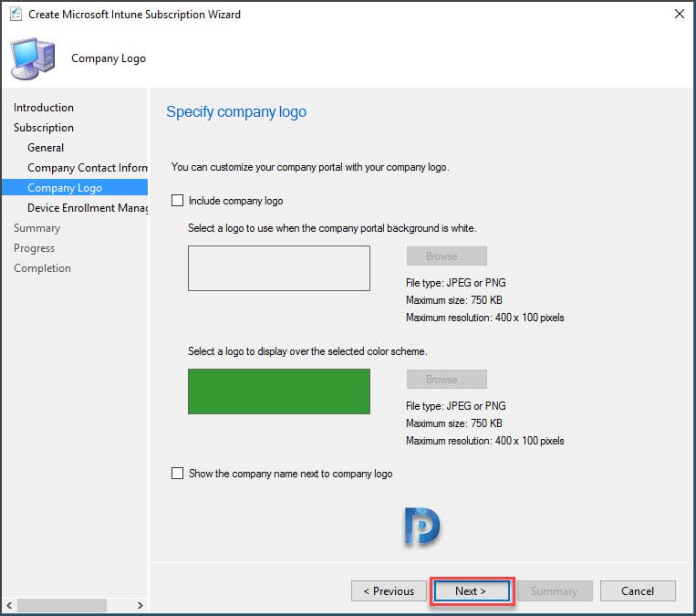Click Browse for the white background logo
Image resolution: width=696 pixels, height=616 pixels.
tap(447, 256)
